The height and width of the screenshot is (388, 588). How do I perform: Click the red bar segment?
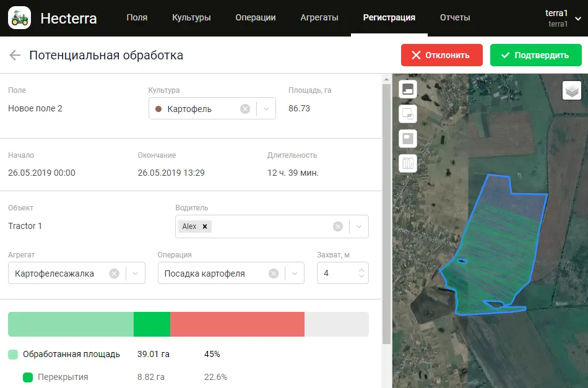[238, 324]
